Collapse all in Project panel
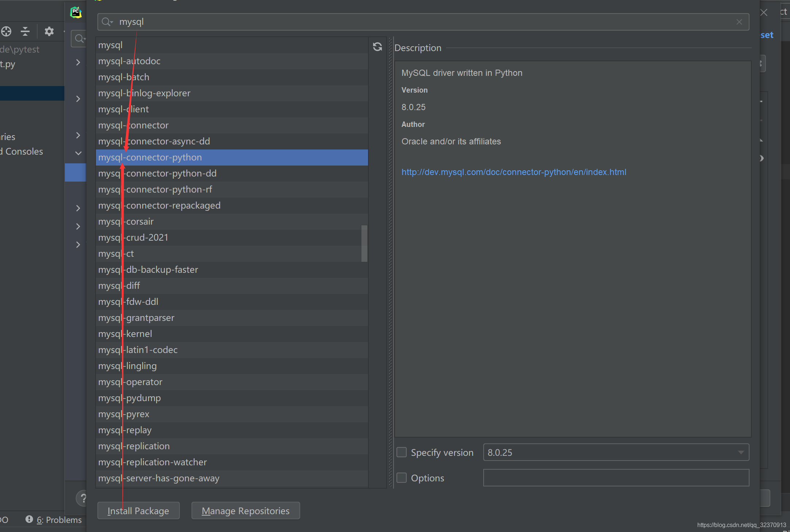Screen dimensions: 790x532 click(x=25, y=31)
